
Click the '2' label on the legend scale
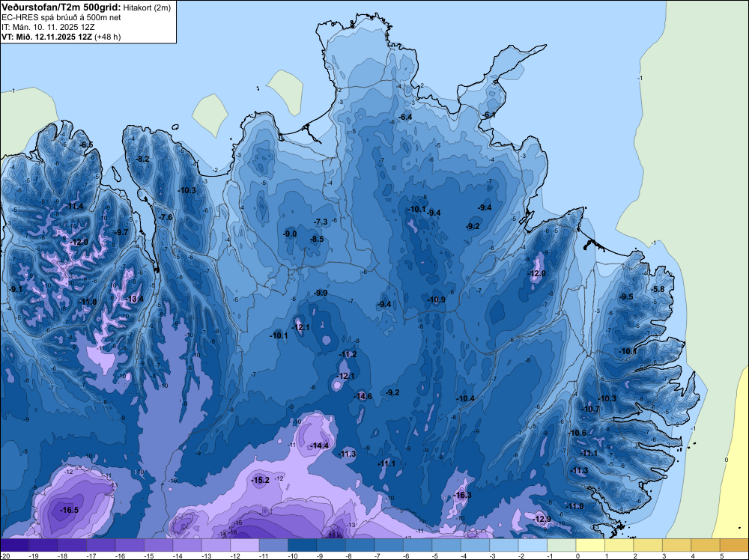[x=635, y=556]
